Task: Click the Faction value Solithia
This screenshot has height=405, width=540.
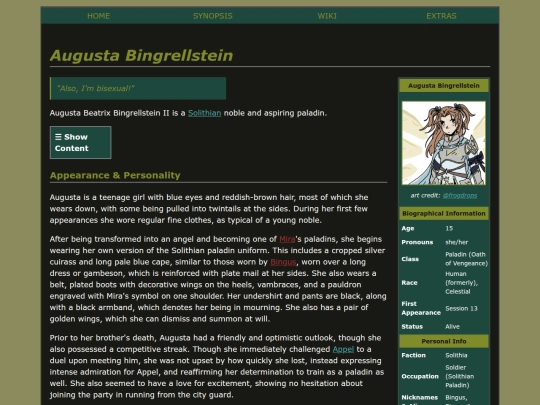Action: coord(456,355)
